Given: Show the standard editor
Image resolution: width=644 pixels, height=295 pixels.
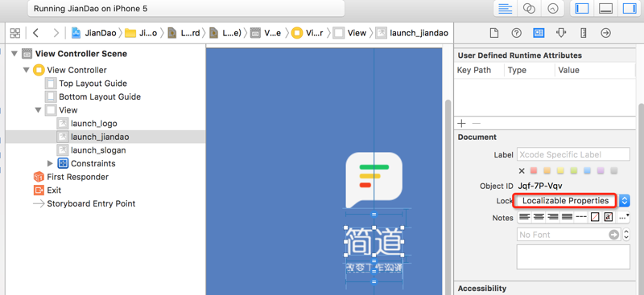Looking at the screenshot, I should pos(506,9).
